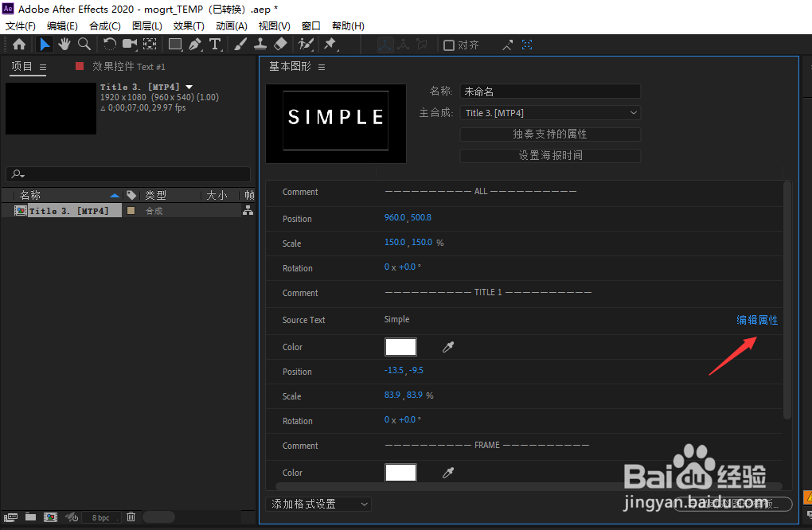Viewport: 812px width, 530px height.
Task: Click Position value 960.0 under ALL
Action: 395,217
